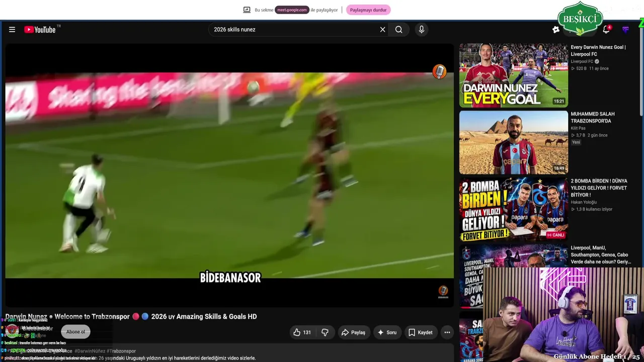The width and height of the screenshot is (644, 362).
Task: Click the 15:21 duration badge
Action: point(559,101)
